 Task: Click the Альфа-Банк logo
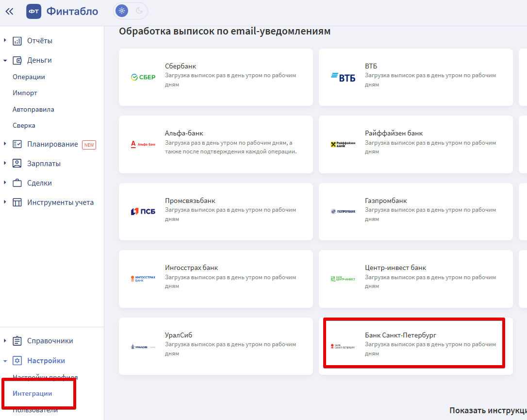coord(143,144)
